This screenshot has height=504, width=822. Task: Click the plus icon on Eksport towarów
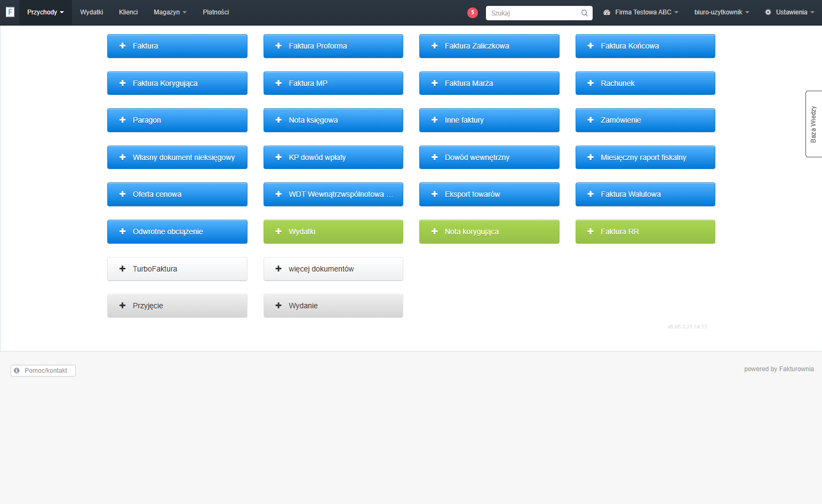(434, 194)
